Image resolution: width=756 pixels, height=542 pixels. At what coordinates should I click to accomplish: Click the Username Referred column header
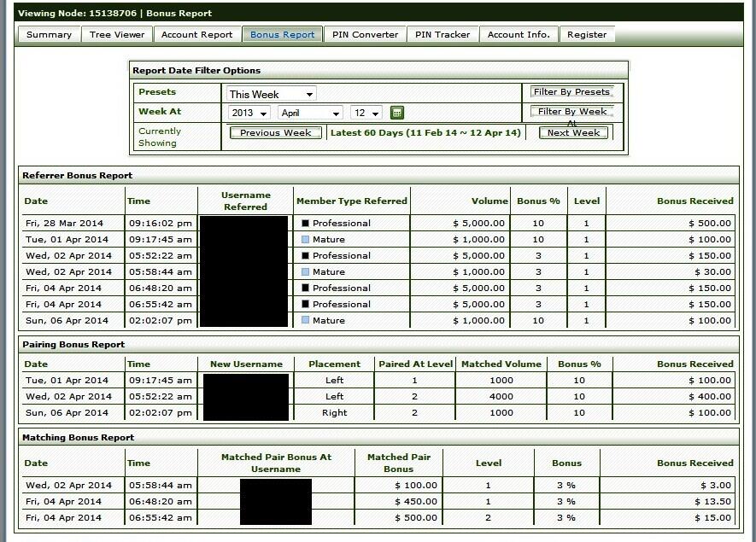[245, 201]
